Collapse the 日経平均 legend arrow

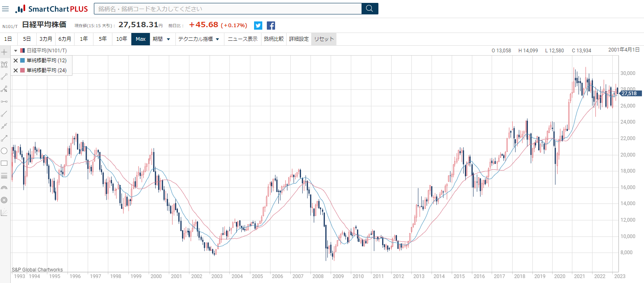[16, 51]
